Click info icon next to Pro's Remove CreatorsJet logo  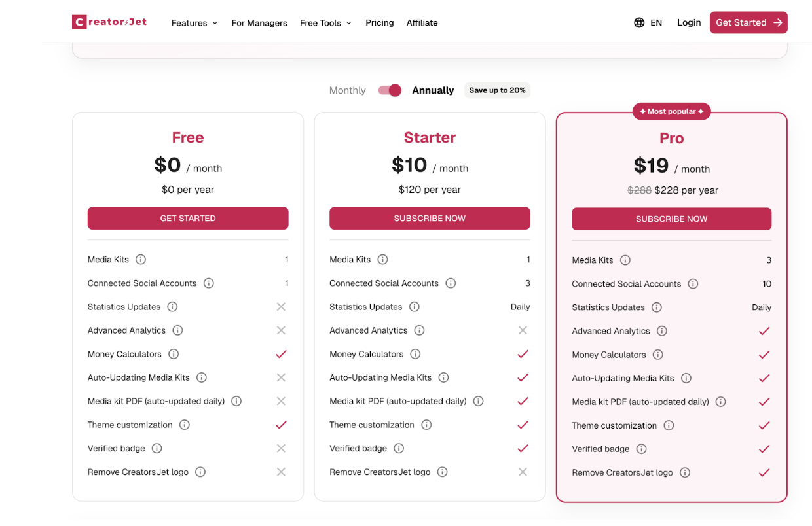685,472
